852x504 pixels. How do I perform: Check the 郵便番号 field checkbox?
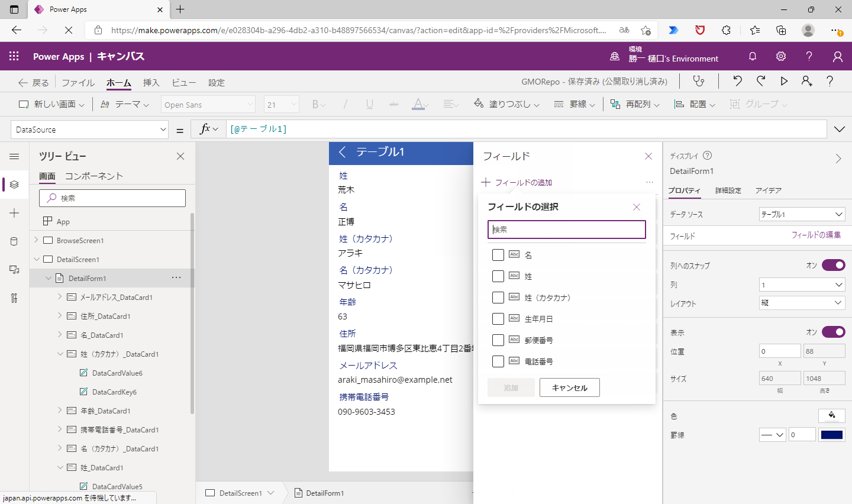tap(498, 340)
